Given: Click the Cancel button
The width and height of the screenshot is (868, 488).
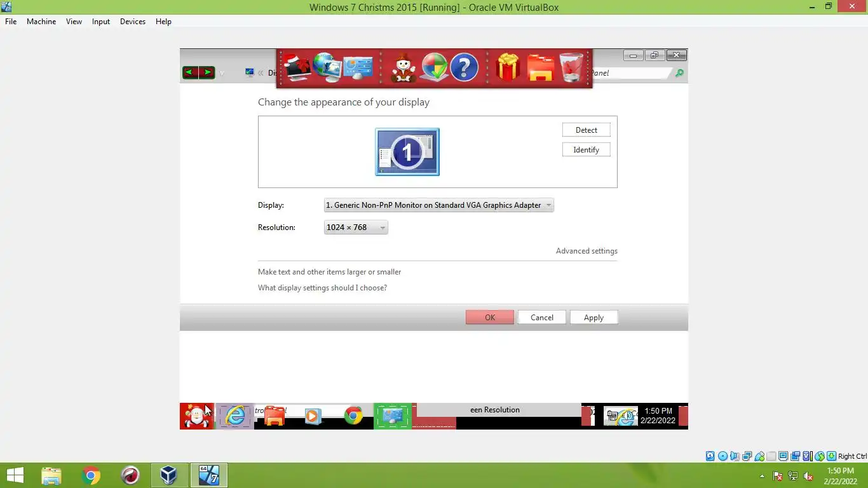Looking at the screenshot, I should [542, 317].
